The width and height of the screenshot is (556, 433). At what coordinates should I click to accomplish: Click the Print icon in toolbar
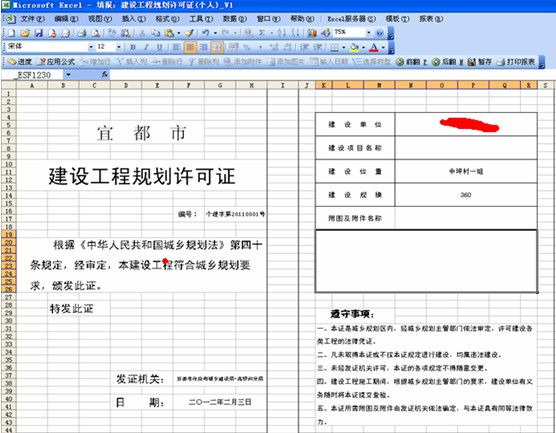pos(82,33)
